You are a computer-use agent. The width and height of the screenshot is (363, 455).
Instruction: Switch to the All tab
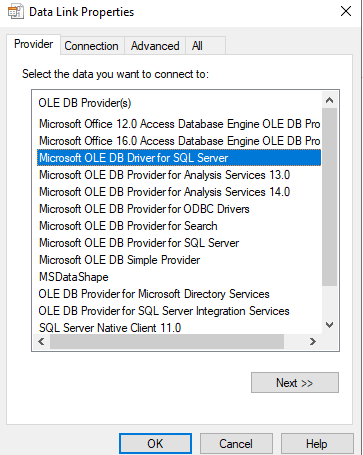pos(197,46)
